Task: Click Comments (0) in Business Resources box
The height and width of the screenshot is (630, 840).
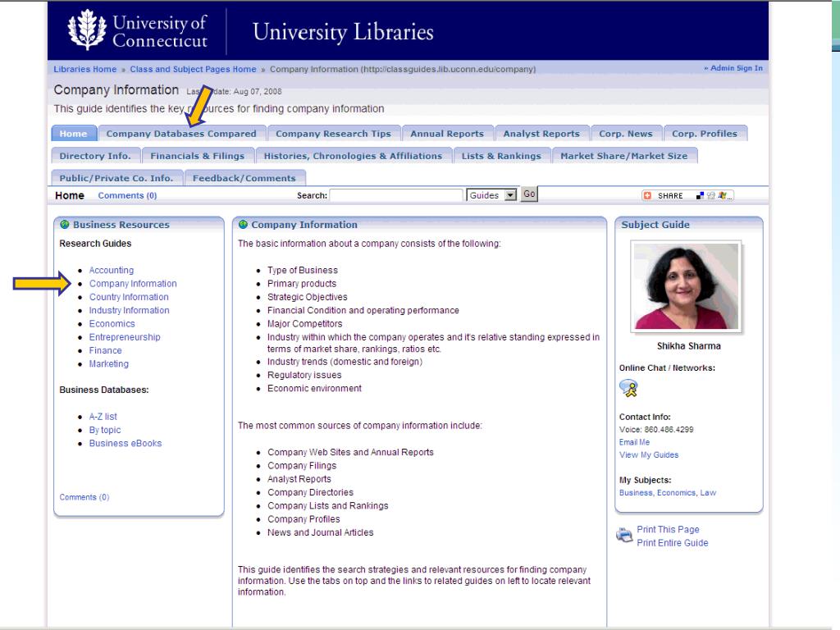Action: [x=84, y=497]
